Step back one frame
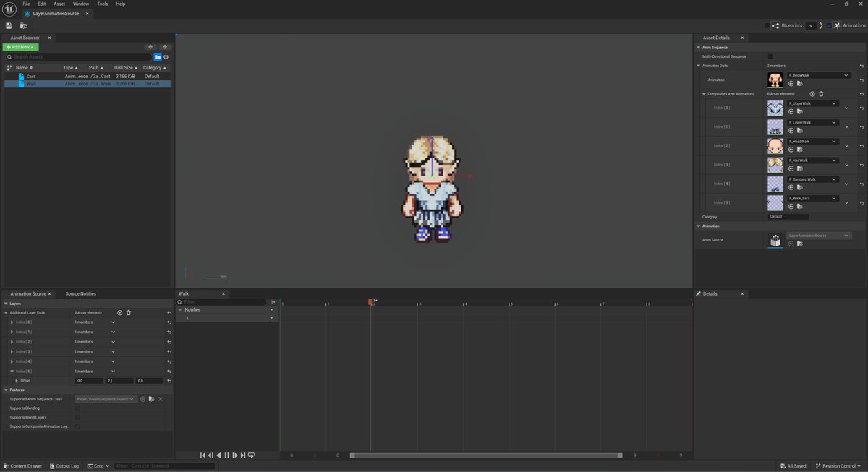Screen dimensions: 868x472 [210, 455]
